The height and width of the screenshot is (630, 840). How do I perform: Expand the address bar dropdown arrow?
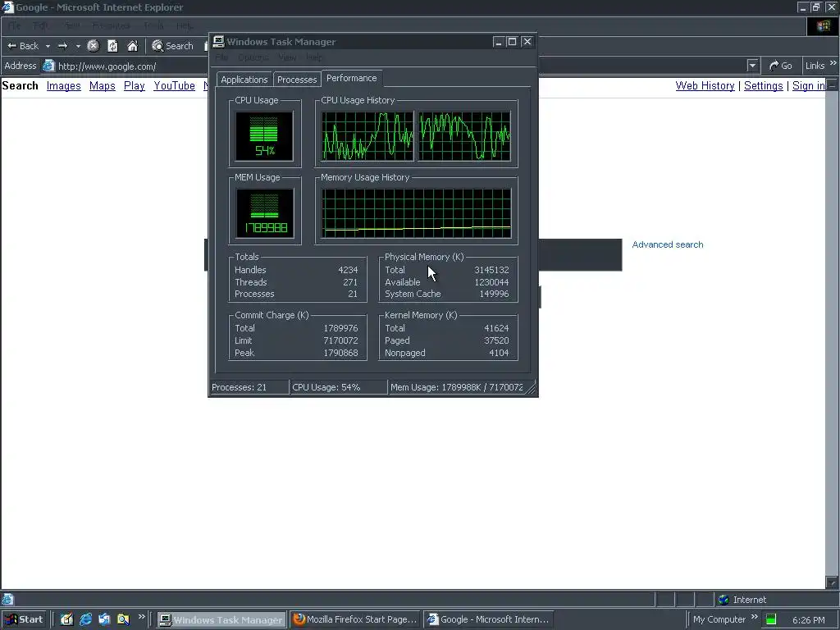(x=753, y=66)
